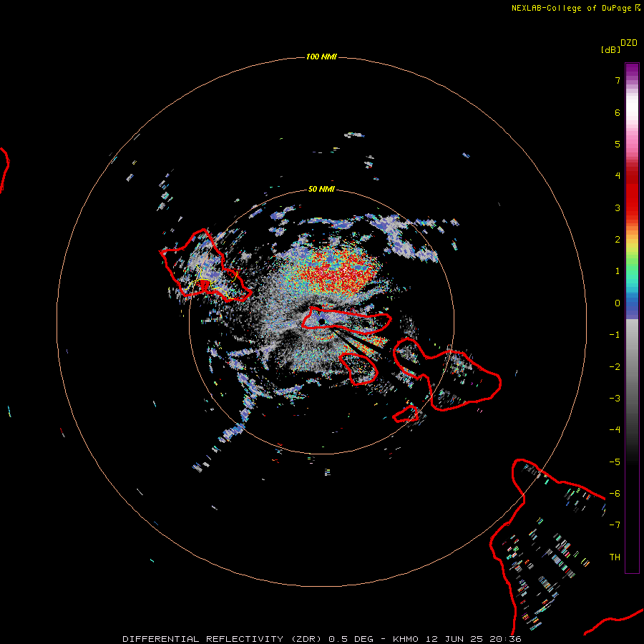Image resolution: width=644 pixels, height=644 pixels.
Task: Click the 6 value on color scale
Action: click(618, 112)
